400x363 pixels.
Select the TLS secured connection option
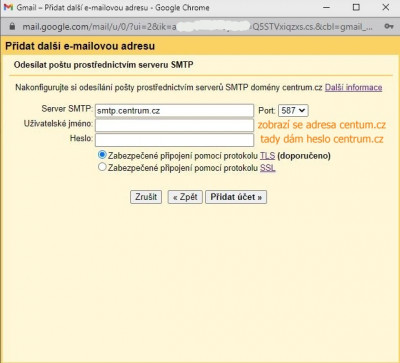tap(102, 155)
